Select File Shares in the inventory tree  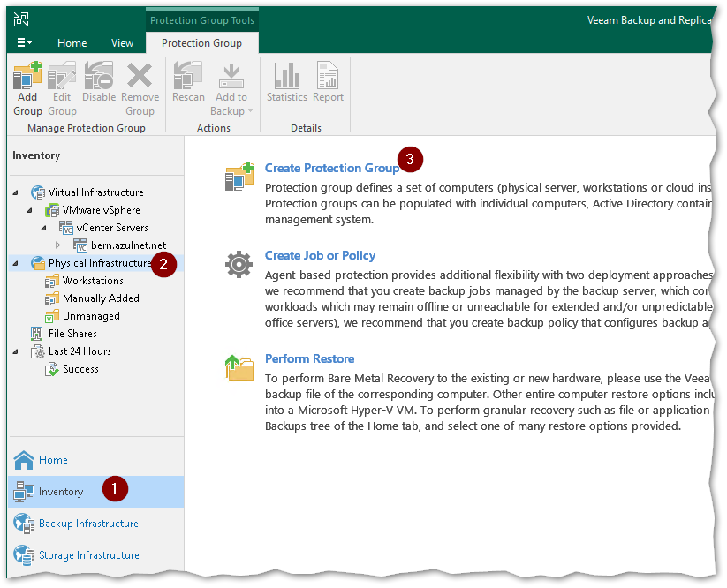(72, 334)
